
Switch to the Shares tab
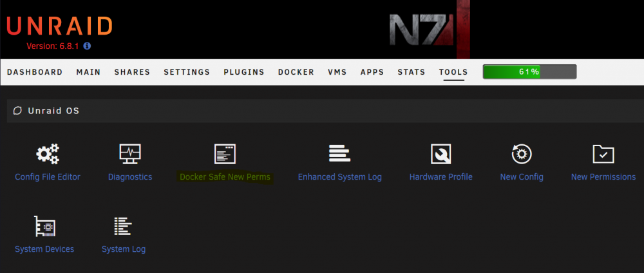pos(132,72)
